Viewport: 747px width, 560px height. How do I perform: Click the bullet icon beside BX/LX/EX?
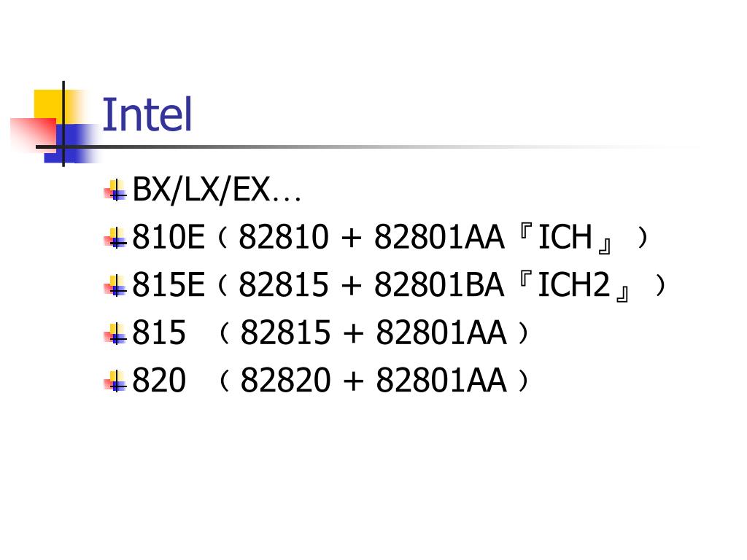click(x=115, y=190)
